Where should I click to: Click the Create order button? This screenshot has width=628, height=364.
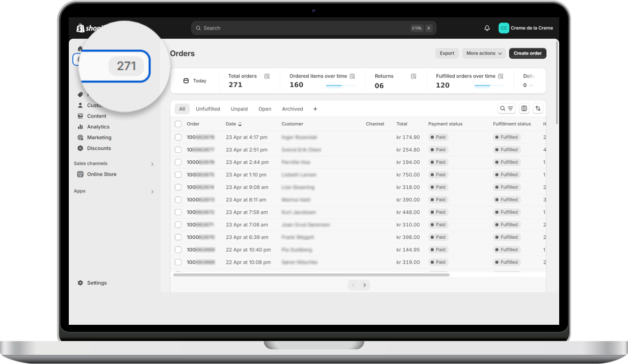528,53
